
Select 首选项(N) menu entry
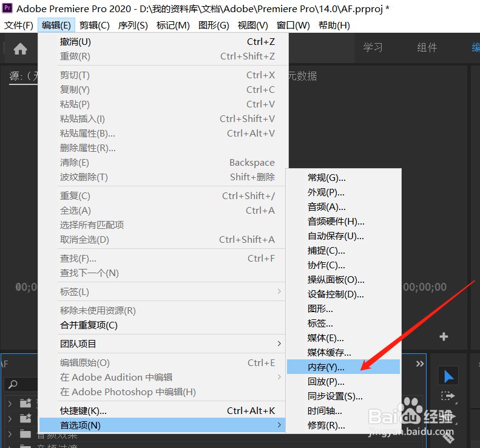coord(162,425)
